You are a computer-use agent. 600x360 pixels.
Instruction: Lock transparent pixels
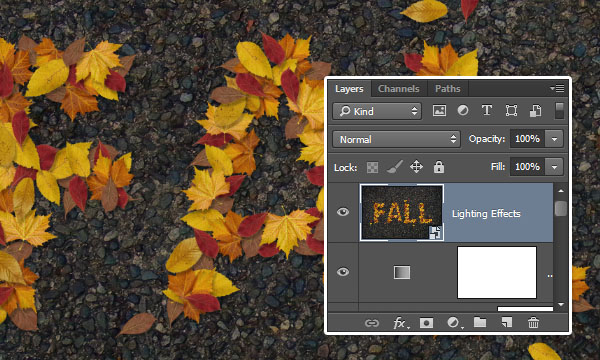coord(372,167)
